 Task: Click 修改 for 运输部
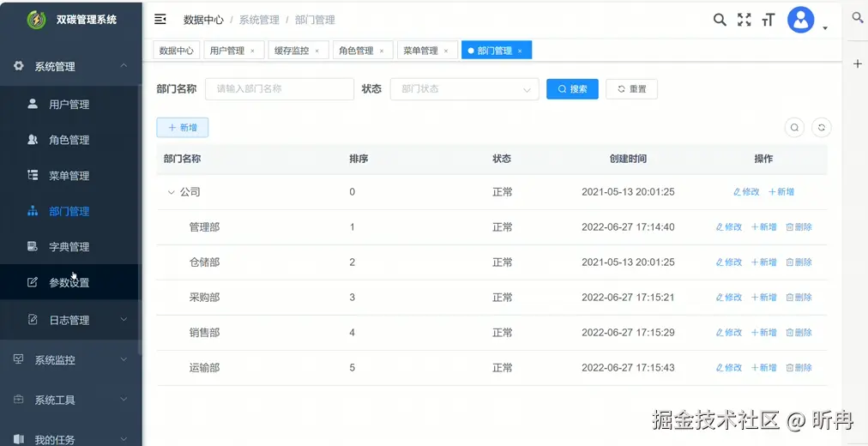[728, 367]
